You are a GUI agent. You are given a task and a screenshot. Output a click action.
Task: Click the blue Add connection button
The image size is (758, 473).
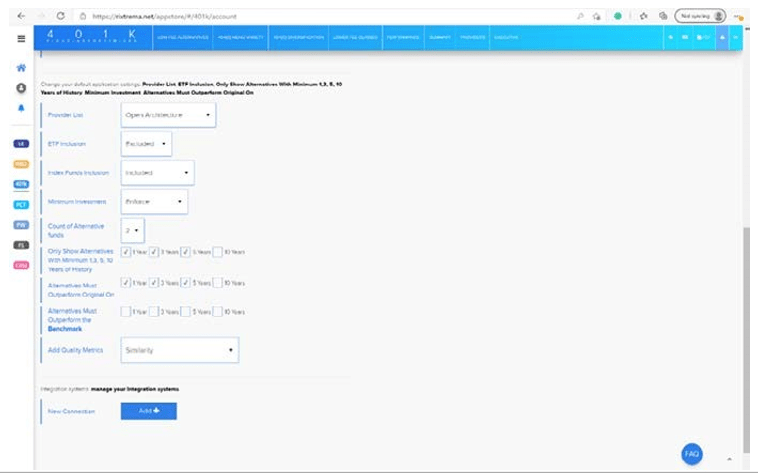click(x=148, y=411)
